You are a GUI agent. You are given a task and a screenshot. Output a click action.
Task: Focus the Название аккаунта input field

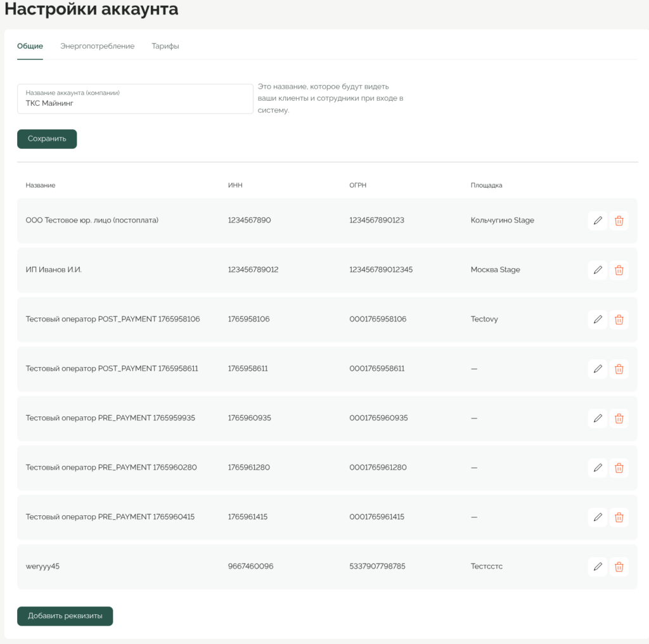[x=135, y=103]
